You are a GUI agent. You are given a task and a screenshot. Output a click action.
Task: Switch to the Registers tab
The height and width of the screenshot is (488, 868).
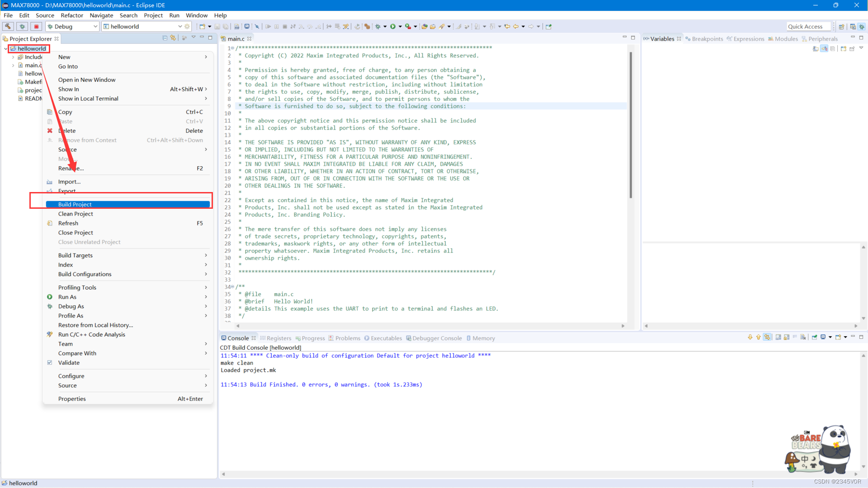pos(275,338)
